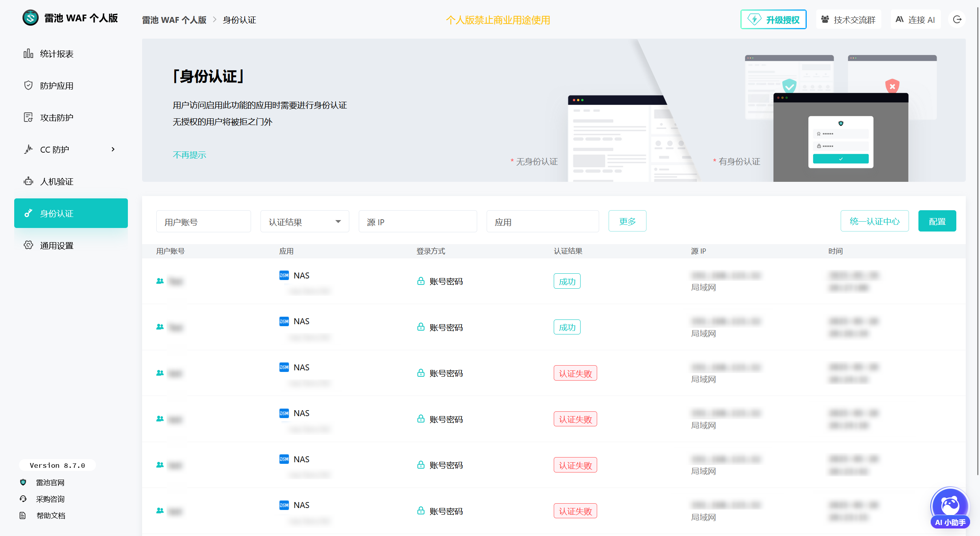Open 统计报表 from the sidebar
The image size is (980, 536).
[56, 54]
